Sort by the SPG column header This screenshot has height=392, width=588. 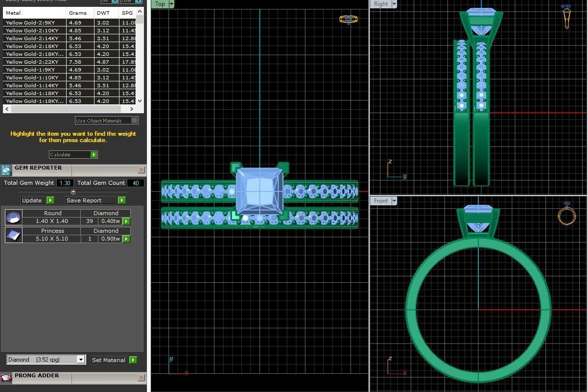127,13
